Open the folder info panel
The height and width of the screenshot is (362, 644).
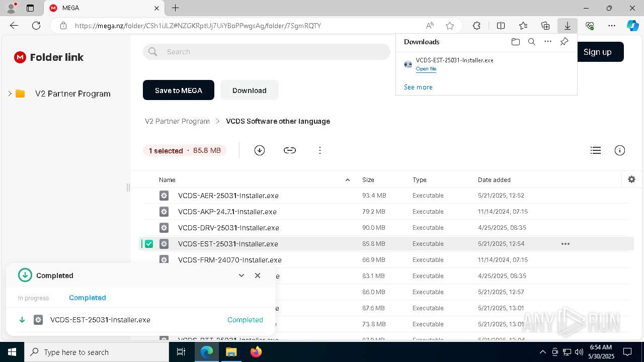tap(620, 150)
